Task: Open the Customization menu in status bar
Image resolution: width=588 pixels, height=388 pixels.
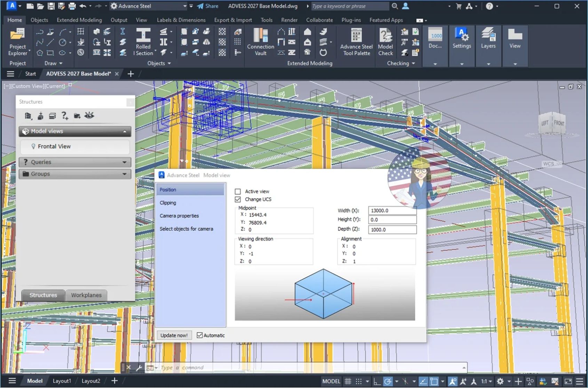Action: (x=579, y=381)
